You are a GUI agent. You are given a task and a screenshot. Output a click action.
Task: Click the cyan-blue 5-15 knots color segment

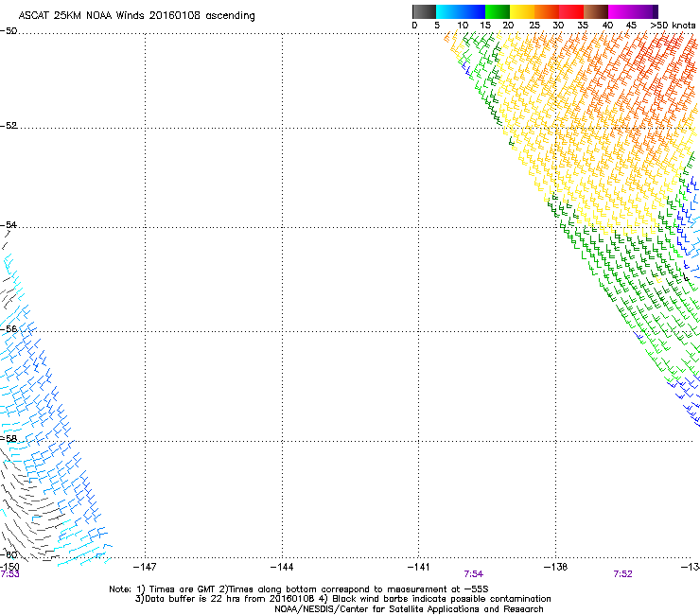click(461, 11)
